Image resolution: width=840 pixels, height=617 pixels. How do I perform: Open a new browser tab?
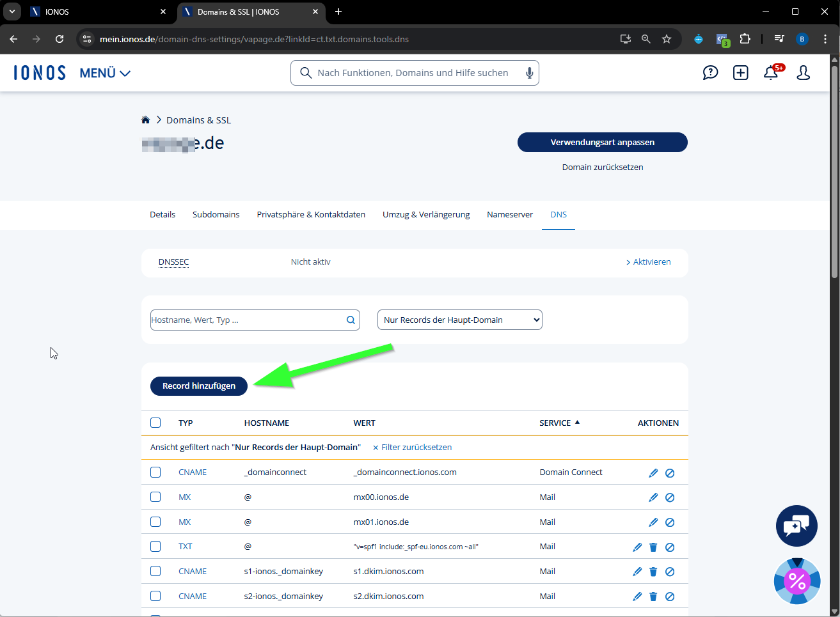(x=338, y=12)
